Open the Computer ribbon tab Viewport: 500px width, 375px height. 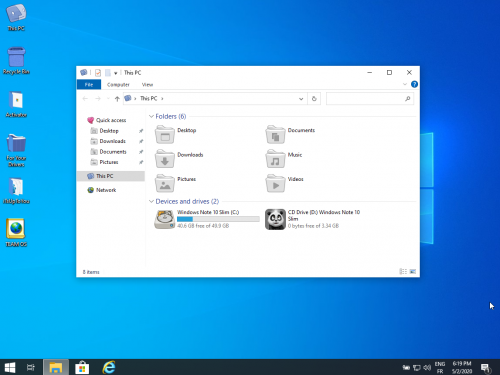coord(118,85)
